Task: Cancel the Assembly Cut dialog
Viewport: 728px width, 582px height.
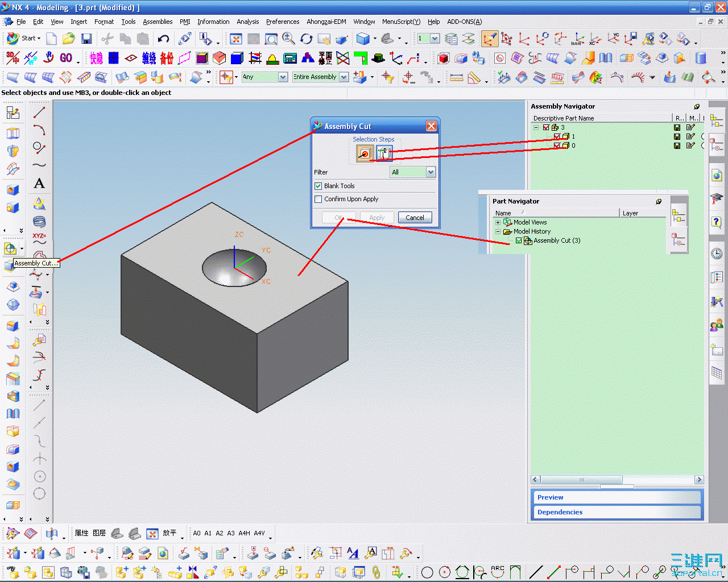Action: 415,218
